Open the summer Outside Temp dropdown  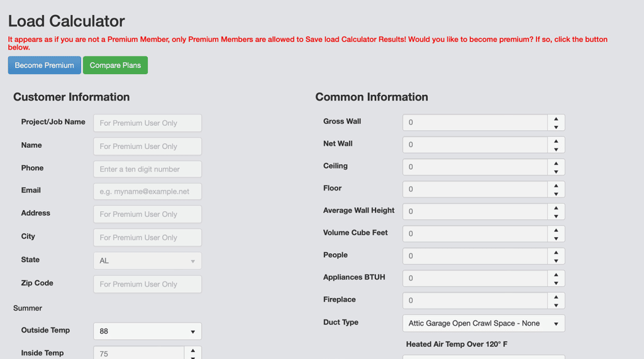[147, 331]
